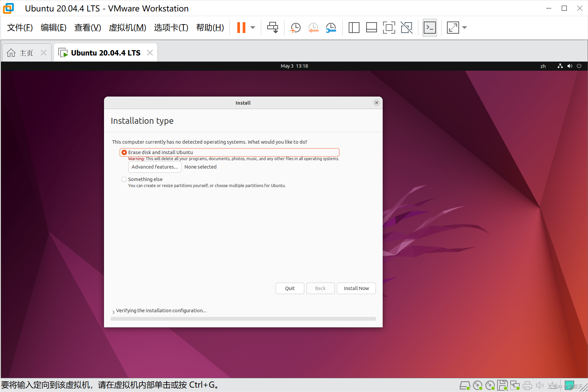Toggle the thumbnail bar view icon
Screen dimensions: 588x392
371,28
